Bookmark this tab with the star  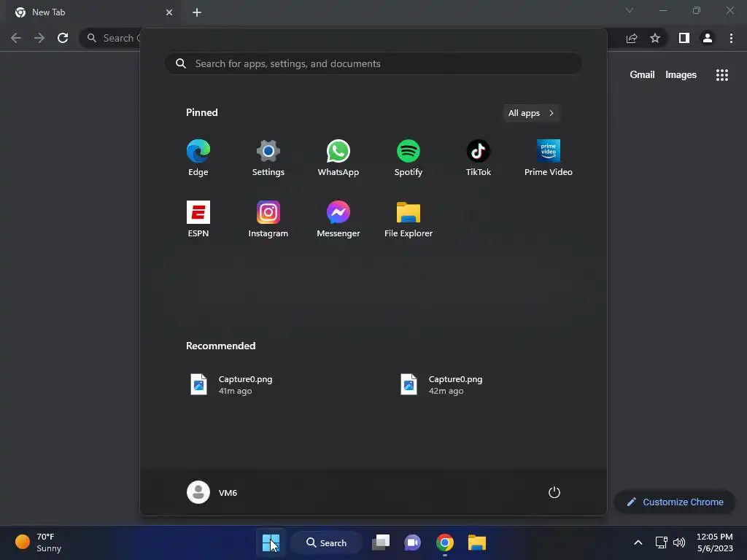click(655, 38)
